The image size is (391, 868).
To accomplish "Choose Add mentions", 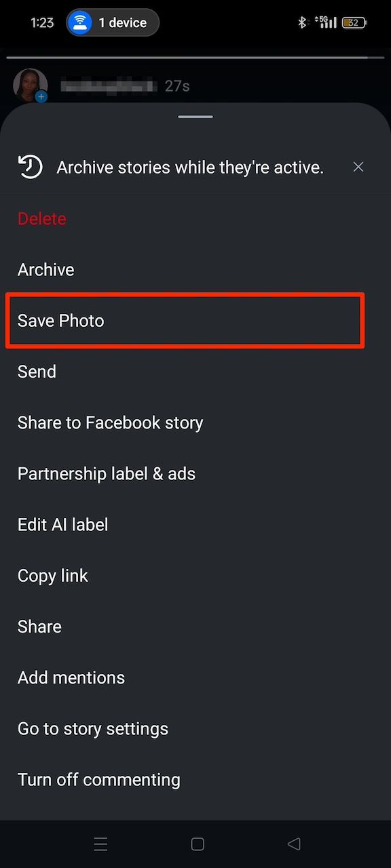I will (71, 677).
